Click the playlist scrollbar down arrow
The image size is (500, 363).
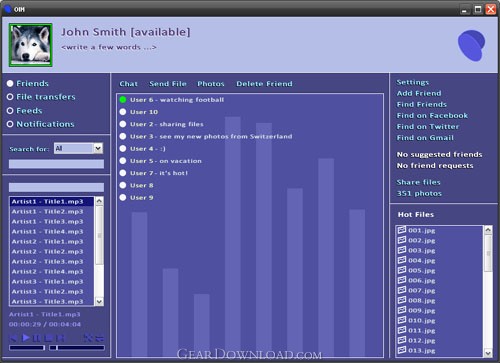pyautogui.click(x=99, y=301)
